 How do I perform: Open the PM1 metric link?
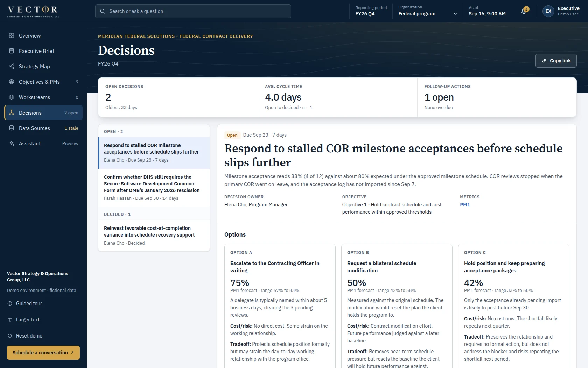(x=465, y=205)
